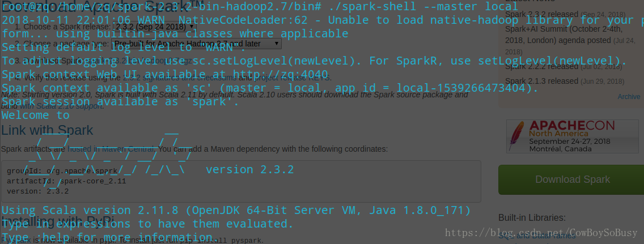Viewport: 644px width, 244px height.
Task: Click the Using Scala version 2.11.8 terminal line
Action: click(x=236, y=211)
